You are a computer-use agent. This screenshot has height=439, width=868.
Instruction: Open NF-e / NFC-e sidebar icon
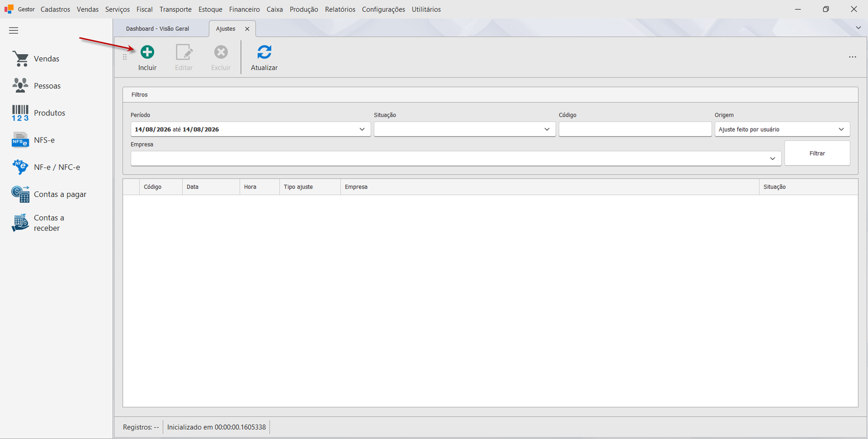[21, 167]
